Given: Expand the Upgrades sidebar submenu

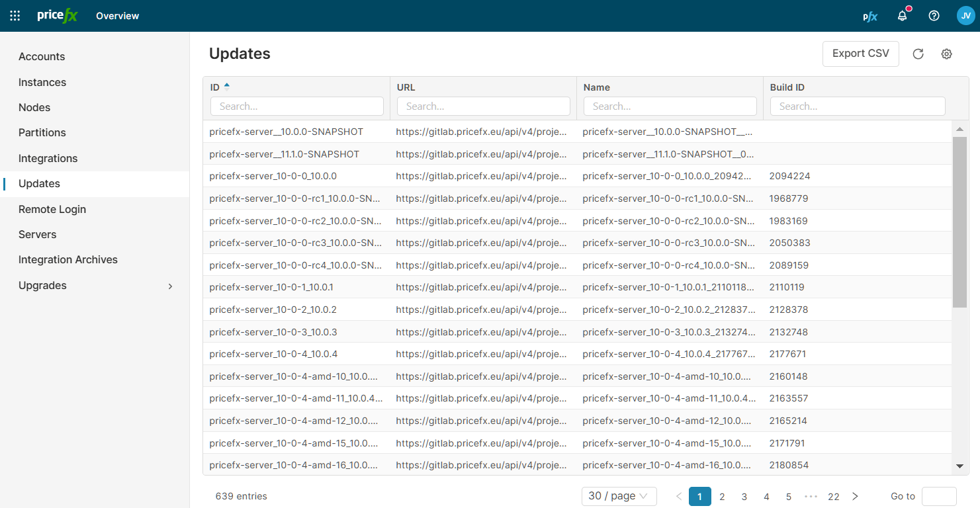Looking at the screenshot, I should pyautogui.click(x=170, y=286).
